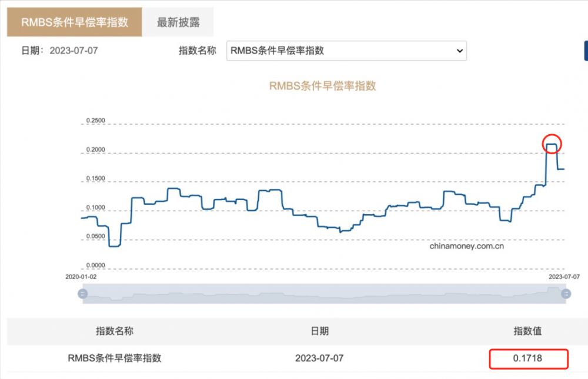Viewport: 588px width, 379px height.
Task: Click the blue button at right edge
Action: tap(586, 51)
